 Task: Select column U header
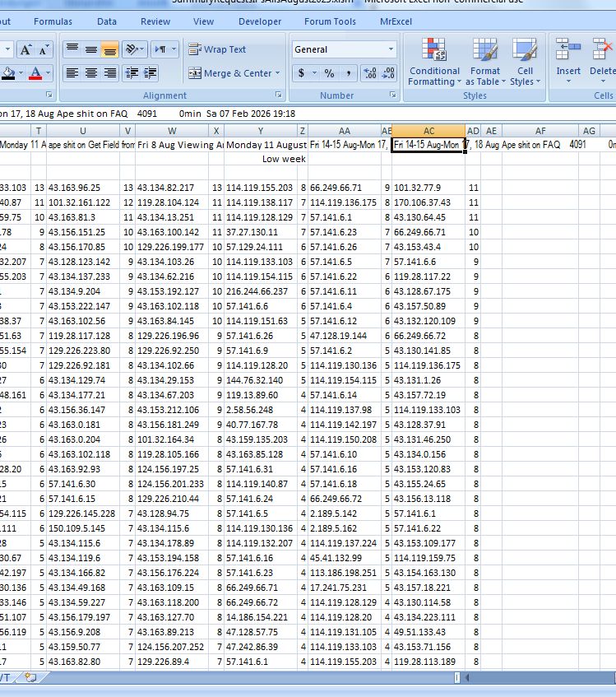coord(83,131)
